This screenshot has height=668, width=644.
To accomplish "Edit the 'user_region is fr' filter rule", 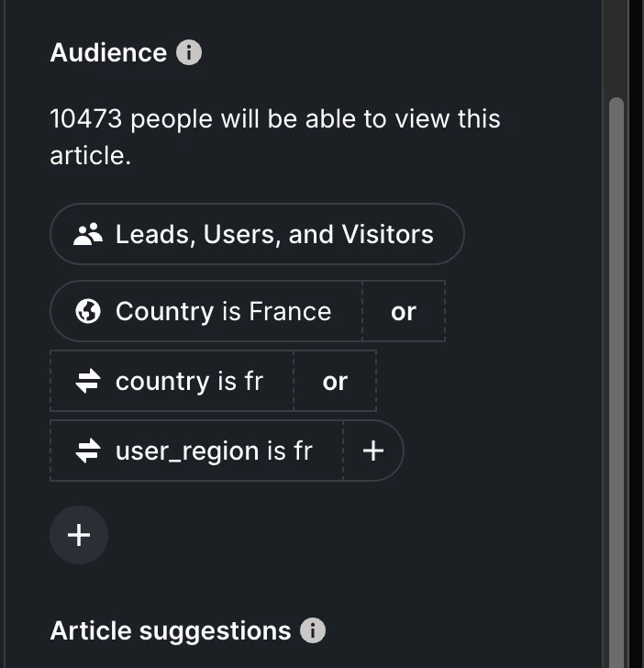I will tap(213, 451).
